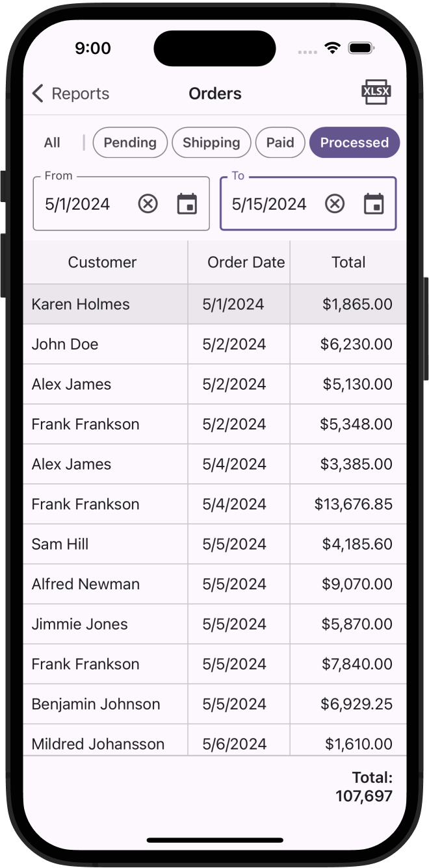Image resolution: width=429 pixels, height=868 pixels.
Task: Clear the From date field
Action: tap(148, 204)
